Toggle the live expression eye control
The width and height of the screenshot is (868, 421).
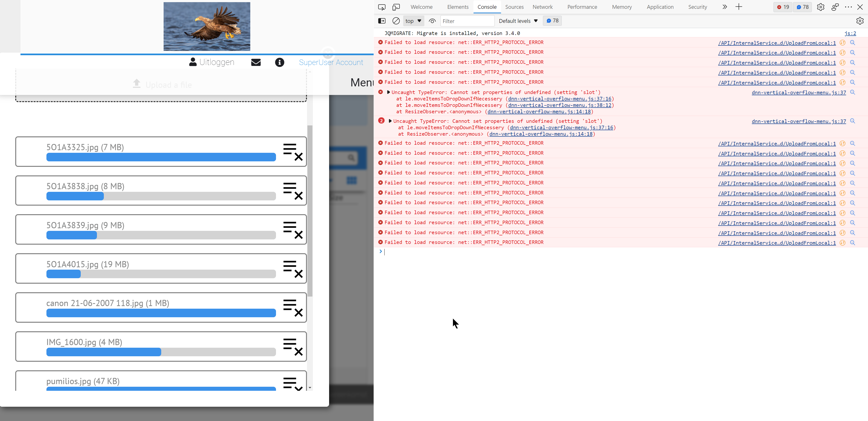click(432, 20)
